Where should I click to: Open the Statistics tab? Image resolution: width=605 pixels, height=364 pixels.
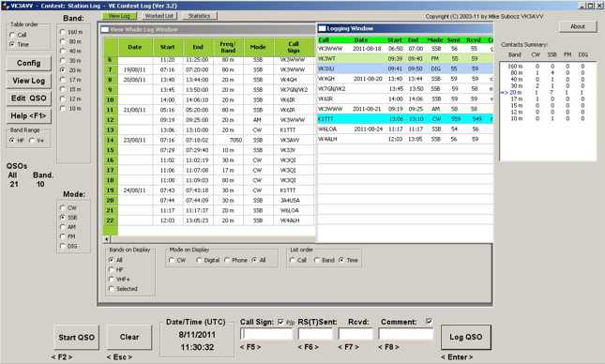pos(200,16)
